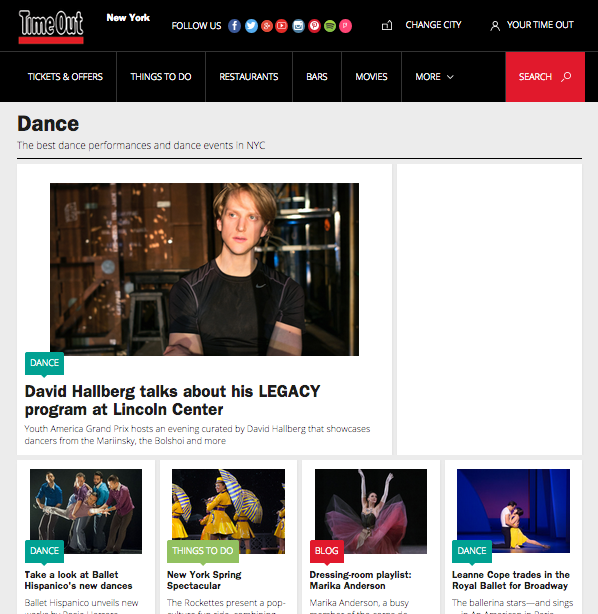
Task: Open the Instagram social icon
Action: coord(298,26)
